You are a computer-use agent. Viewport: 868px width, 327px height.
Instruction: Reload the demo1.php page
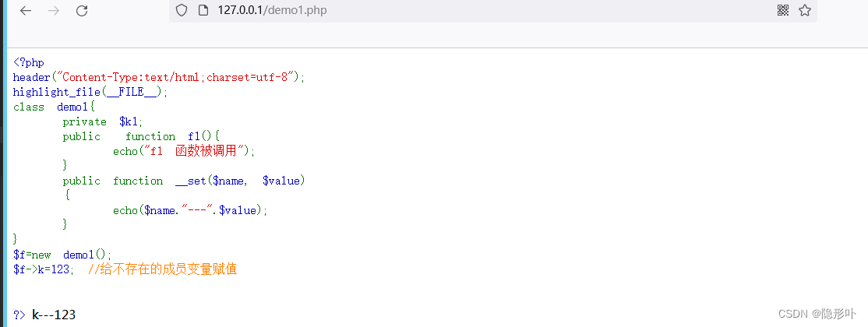(x=82, y=11)
